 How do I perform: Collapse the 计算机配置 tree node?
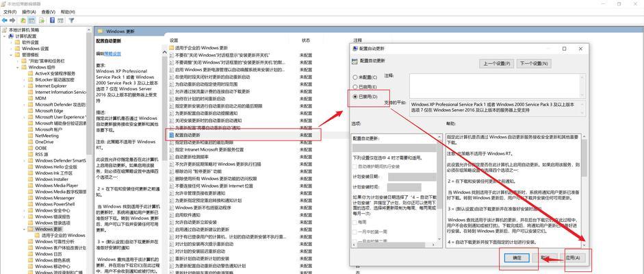(x=5, y=36)
